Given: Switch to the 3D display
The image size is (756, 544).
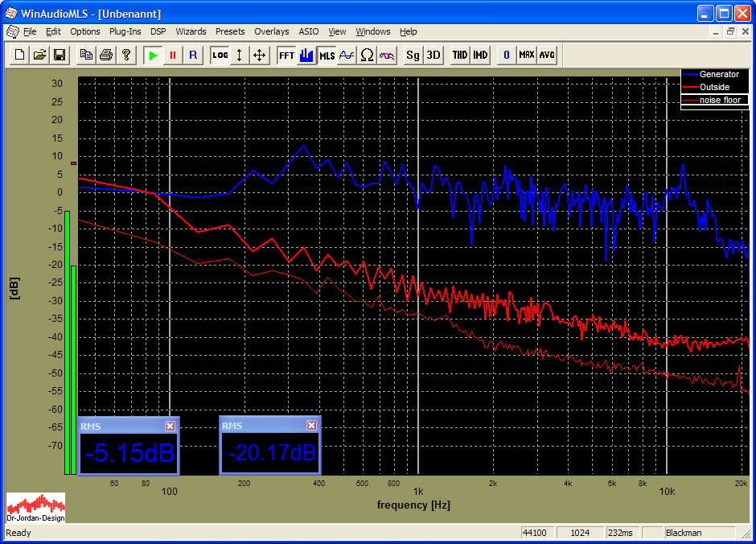Looking at the screenshot, I should (433, 55).
